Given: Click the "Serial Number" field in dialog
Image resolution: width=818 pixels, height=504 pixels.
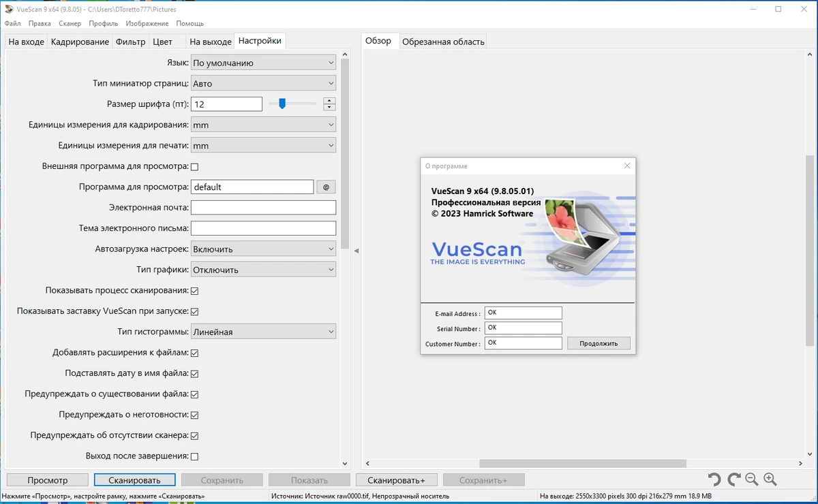Looking at the screenshot, I should click(x=523, y=328).
